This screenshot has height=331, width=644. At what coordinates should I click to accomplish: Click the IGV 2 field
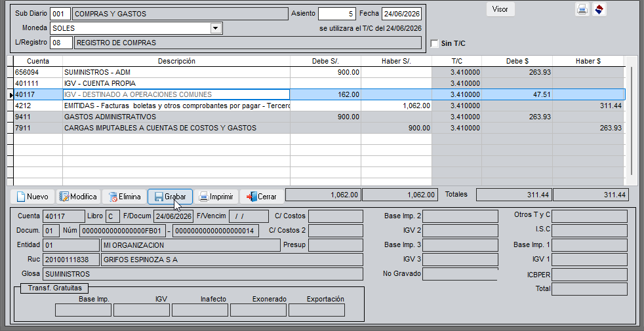point(460,231)
